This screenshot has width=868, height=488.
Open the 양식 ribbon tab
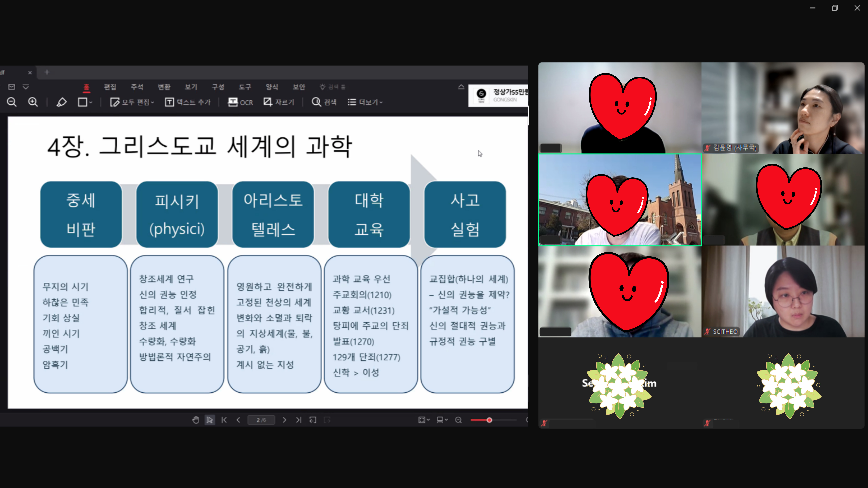[272, 87]
